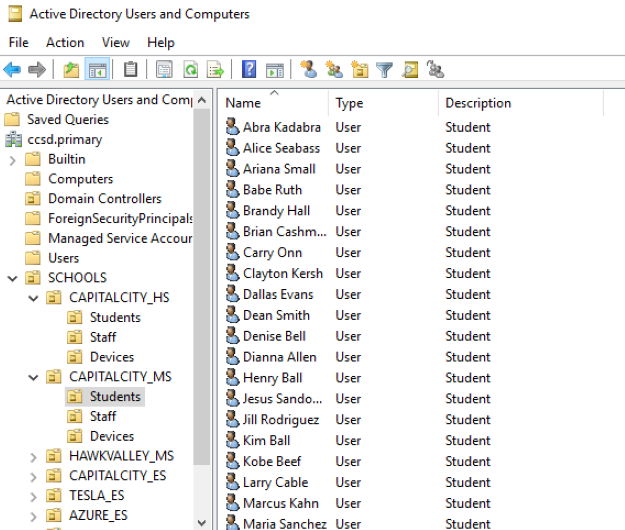The width and height of the screenshot is (625, 530).
Task: Click the Kobe Beef user icon
Action: [x=232, y=461]
